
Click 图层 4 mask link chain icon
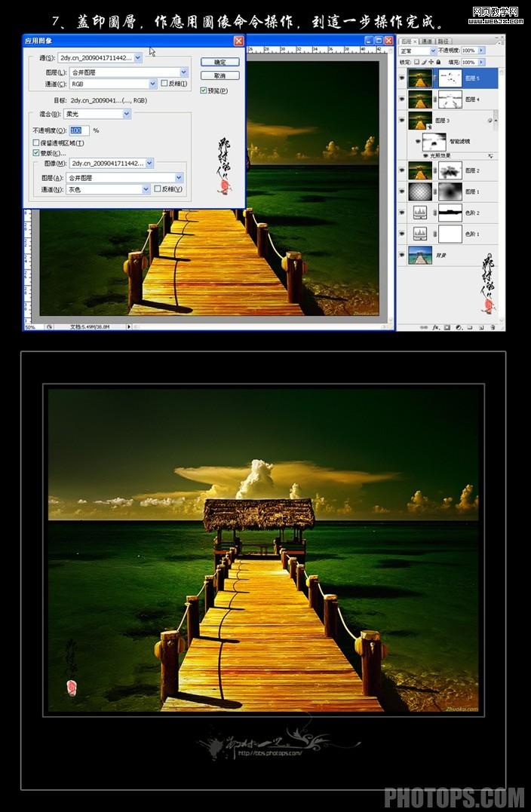click(435, 99)
